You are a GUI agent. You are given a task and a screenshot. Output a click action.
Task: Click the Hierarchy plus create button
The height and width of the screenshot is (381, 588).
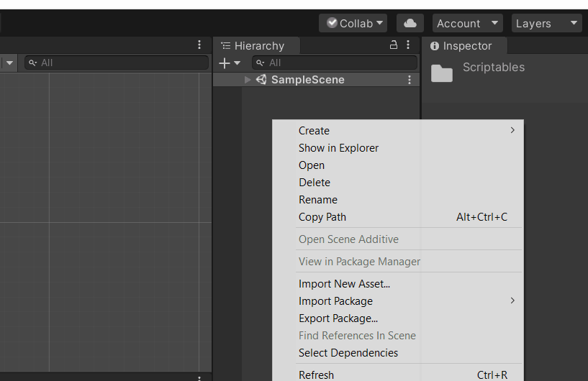225,63
